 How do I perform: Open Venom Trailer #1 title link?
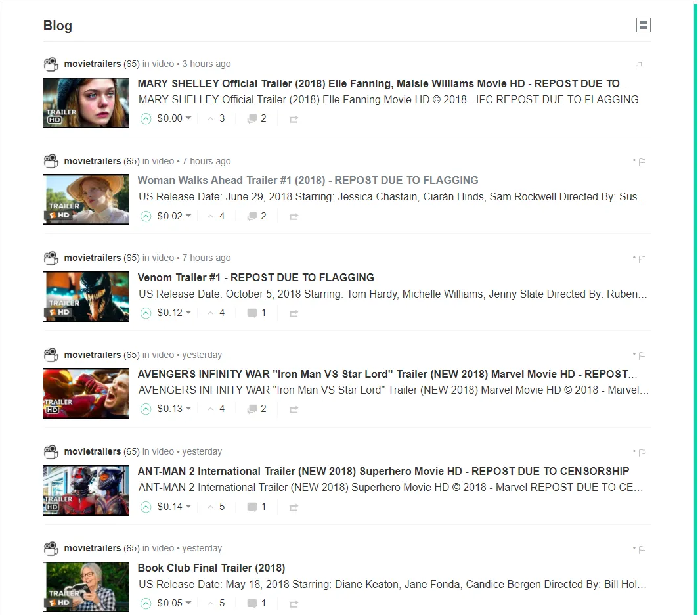click(x=256, y=278)
